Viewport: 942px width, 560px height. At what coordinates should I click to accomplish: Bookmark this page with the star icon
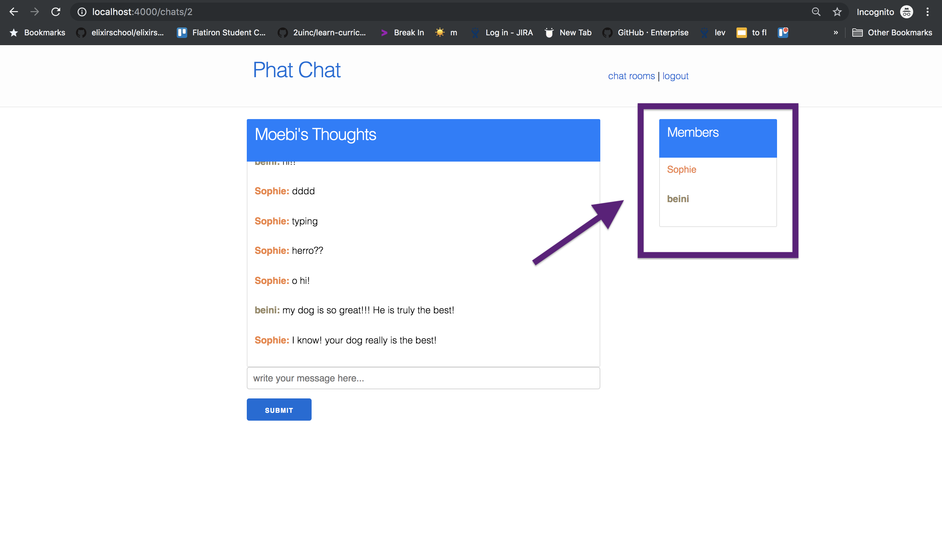pos(837,12)
